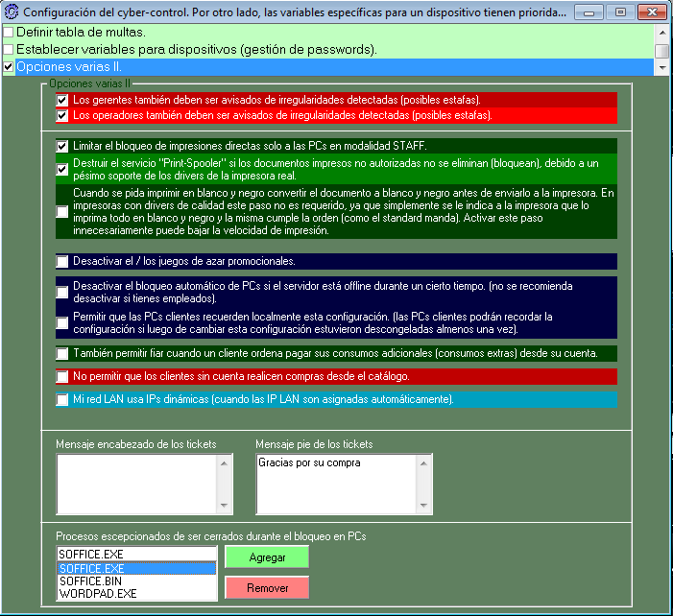Select WORDPAD.EXE in process list

(x=136, y=594)
